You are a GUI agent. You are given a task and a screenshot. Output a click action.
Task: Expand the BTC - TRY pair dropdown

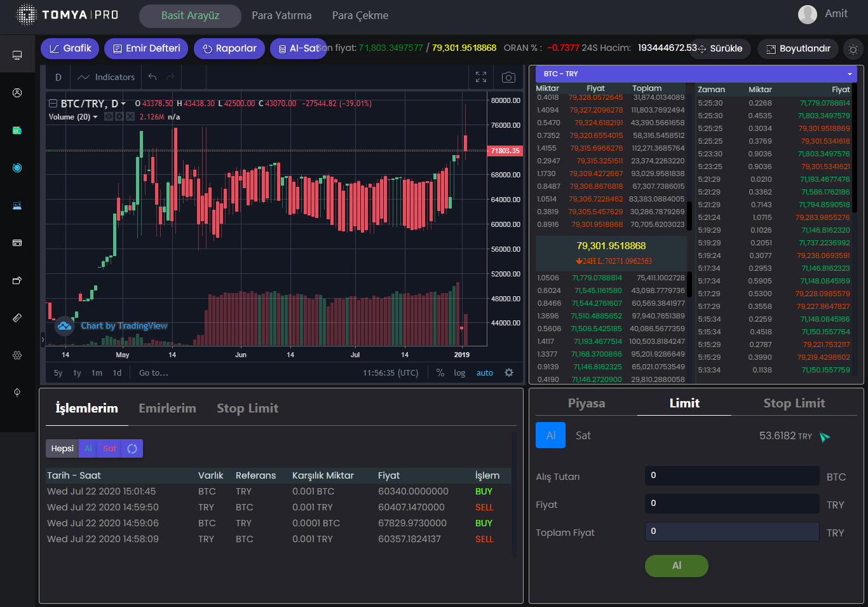(x=850, y=74)
